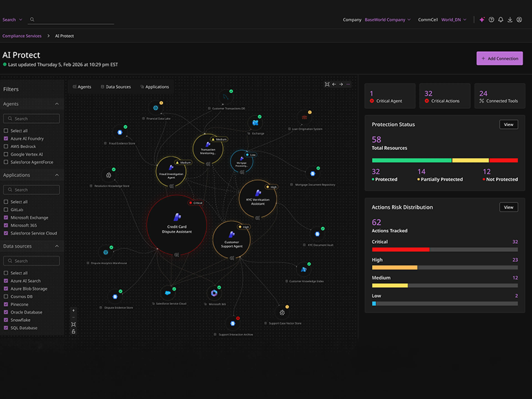Click the Exchange node icon
Image resolution: width=532 pixels, height=399 pixels.
[255, 123]
